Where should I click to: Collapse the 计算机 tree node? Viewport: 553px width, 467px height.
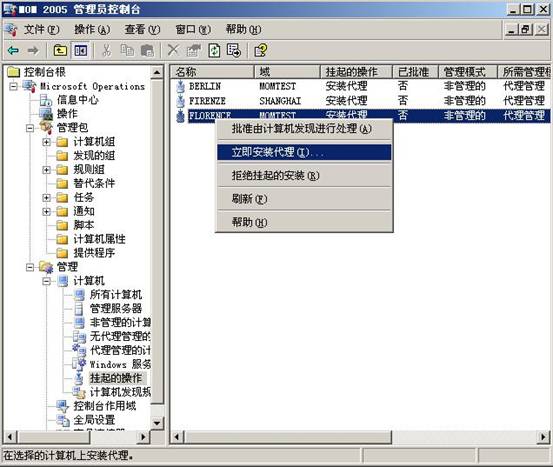click(x=46, y=281)
